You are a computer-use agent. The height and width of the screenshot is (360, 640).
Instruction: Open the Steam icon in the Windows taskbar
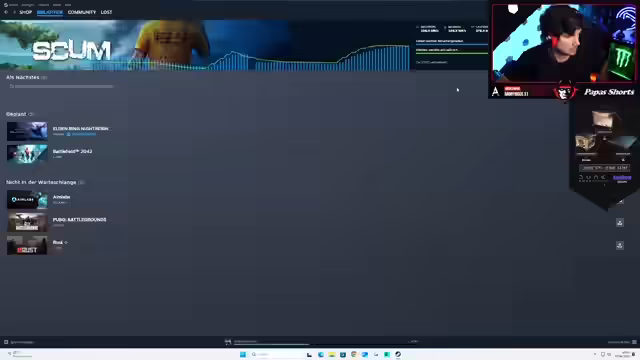398,354
